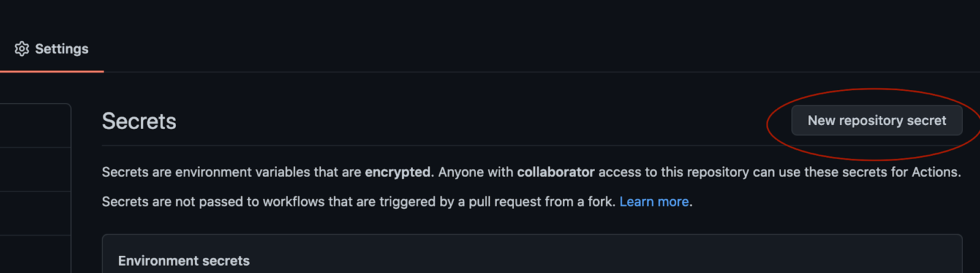Viewport: 980px width, 273px height.
Task: Open the Learn more link
Action: 654,202
